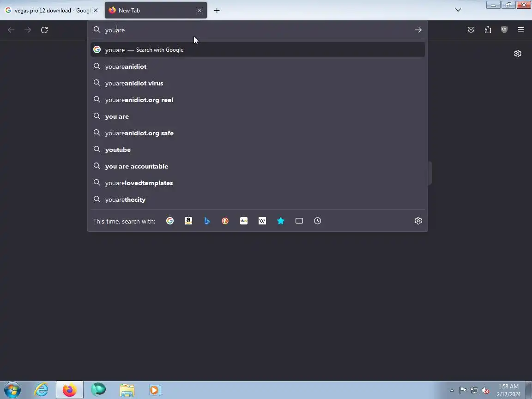Open the Firefox application menu
Image resolution: width=532 pixels, height=399 pixels.
point(521,30)
